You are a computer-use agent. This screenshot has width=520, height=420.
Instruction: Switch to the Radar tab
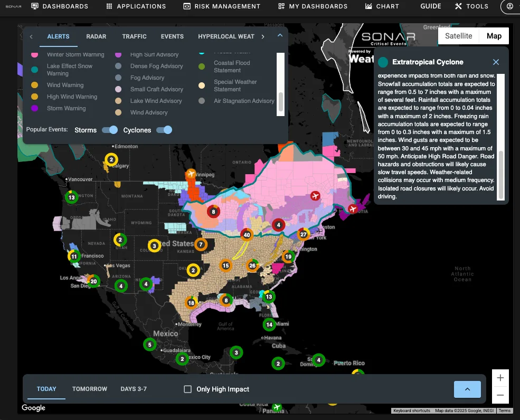tap(96, 36)
